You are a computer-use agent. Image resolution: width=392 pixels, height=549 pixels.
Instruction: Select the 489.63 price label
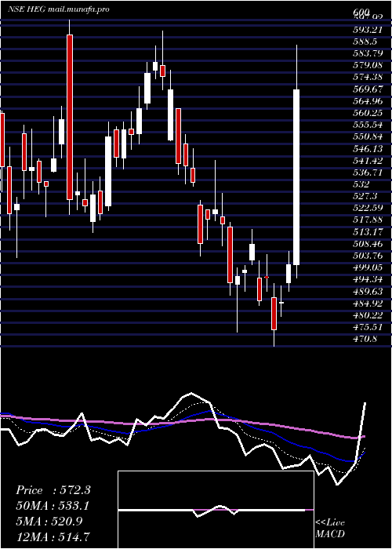[367, 291]
